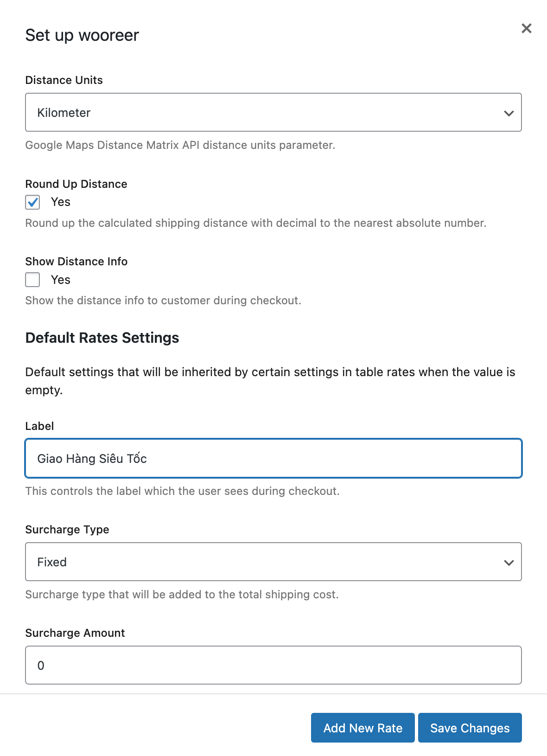Viewport: 547px width, 756px height.
Task: Click the Surcharge Amount field label
Action: pyautogui.click(x=75, y=633)
